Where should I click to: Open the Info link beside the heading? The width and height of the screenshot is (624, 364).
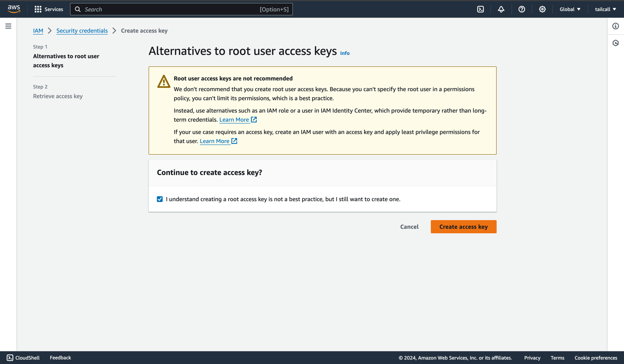345,53
